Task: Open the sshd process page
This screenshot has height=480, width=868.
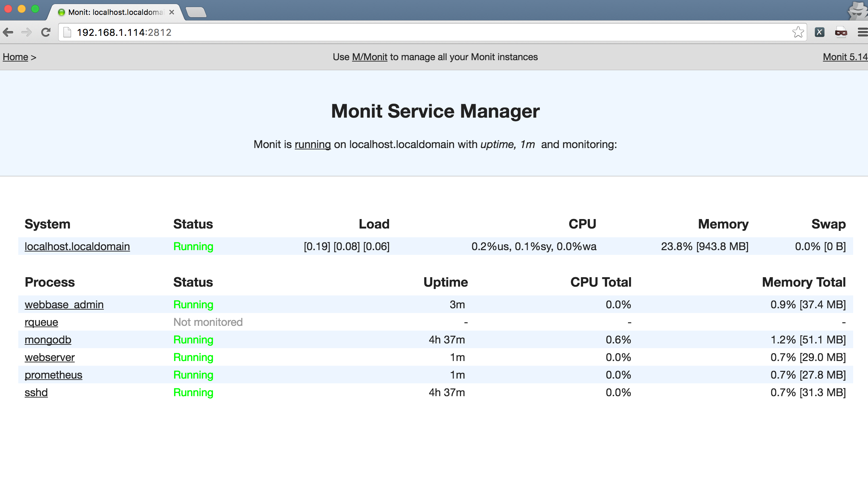Action: point(36,392)
